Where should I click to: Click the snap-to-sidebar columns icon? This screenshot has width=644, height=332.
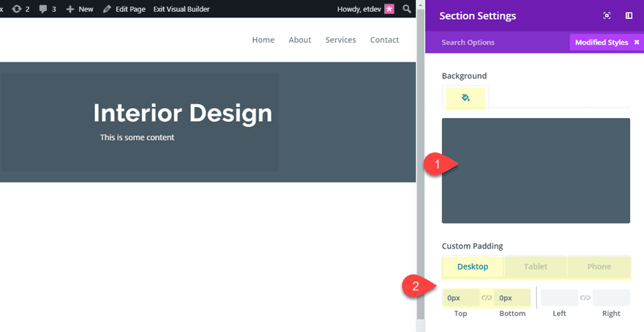click(x=629, y=16)
